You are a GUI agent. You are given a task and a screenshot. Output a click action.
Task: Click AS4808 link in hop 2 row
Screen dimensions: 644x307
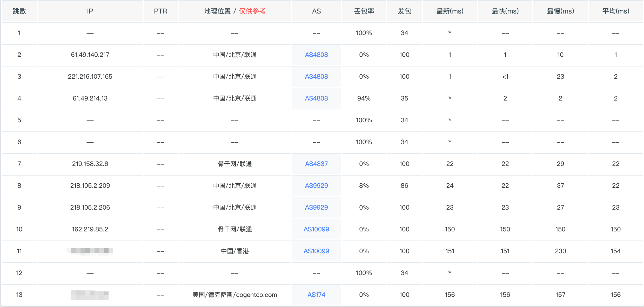pos(316,55)
